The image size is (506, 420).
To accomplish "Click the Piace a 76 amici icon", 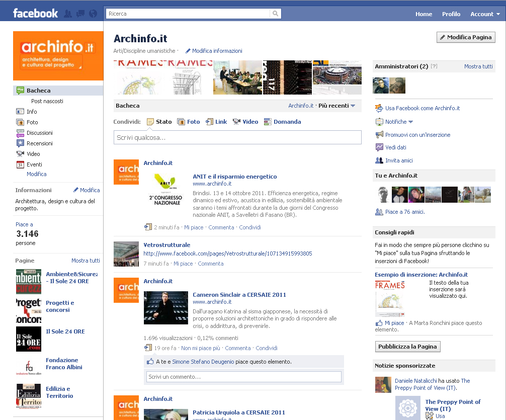I will (379, 212).
